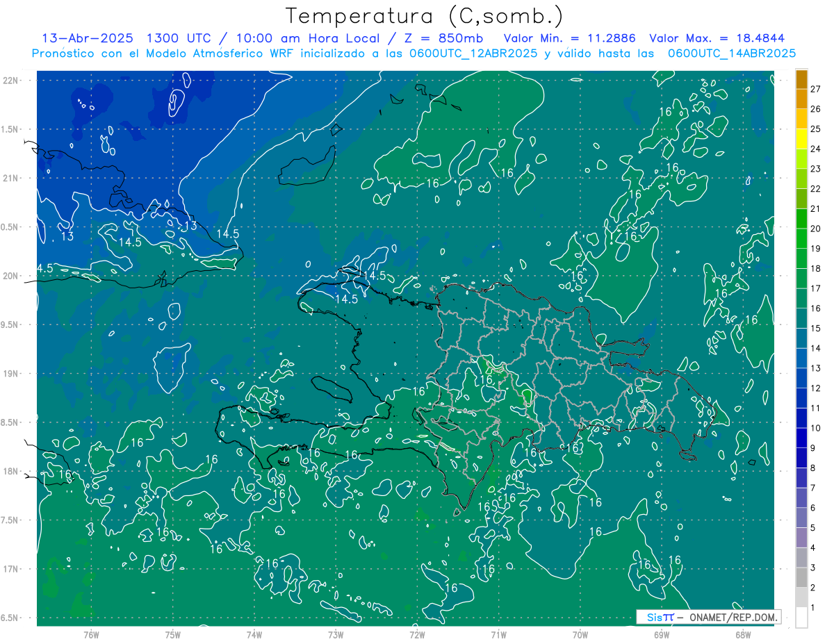Click the 20N latitude axis label
The height and width of the screenshot is (644, 834).
pyautogui.click(x=10, y=276)
